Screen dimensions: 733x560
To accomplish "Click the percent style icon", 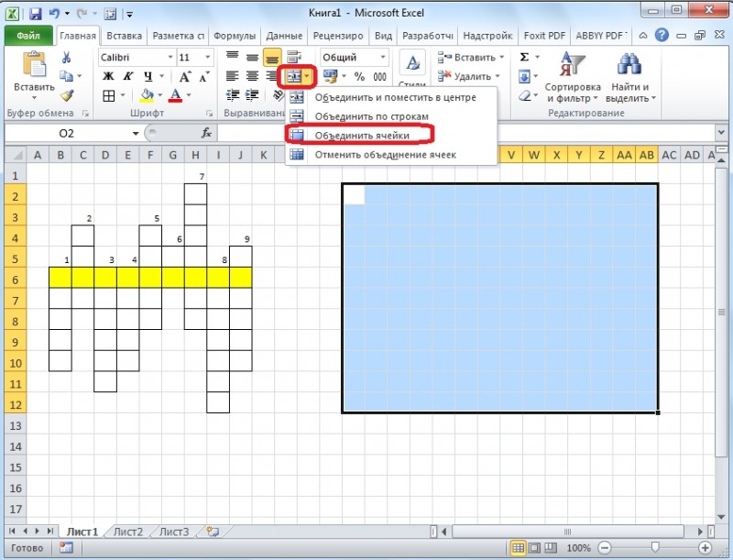I will click(x=359, y=76).
